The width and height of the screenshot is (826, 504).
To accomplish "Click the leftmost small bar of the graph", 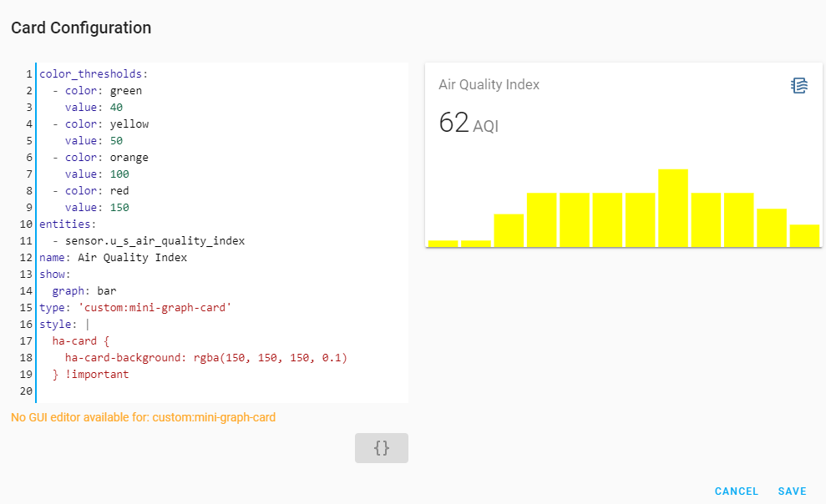I will click(443, 241).
